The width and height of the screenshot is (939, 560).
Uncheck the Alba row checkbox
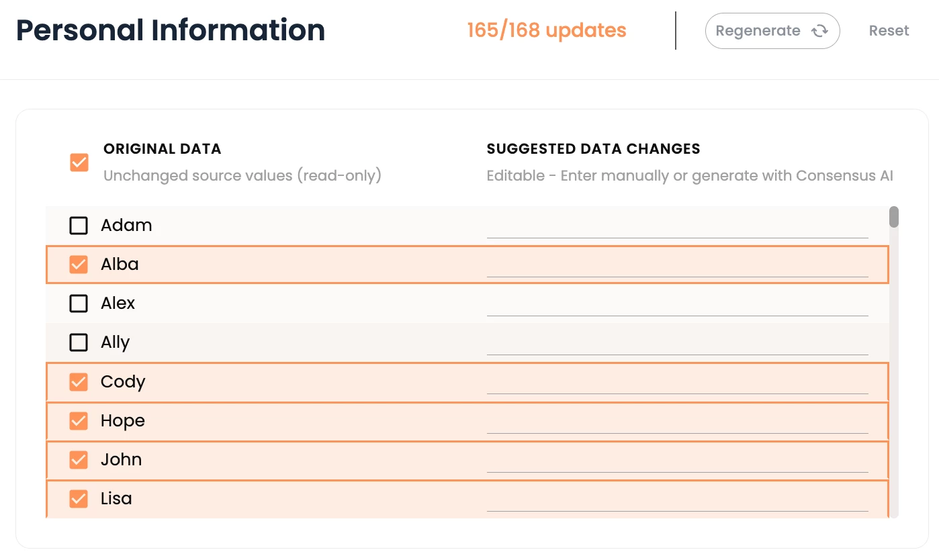[x=79, y=265]
